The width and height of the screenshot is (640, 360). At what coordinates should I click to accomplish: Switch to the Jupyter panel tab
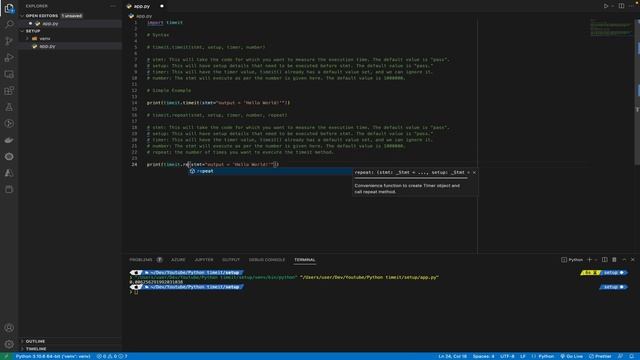204,260
